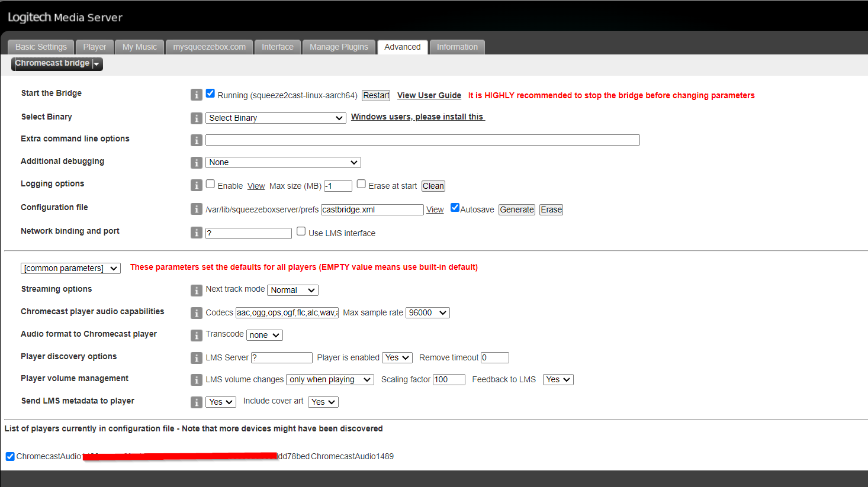Uncheck the Running bridge checkbox
This screenshot has height=487, width=868.
210,93
